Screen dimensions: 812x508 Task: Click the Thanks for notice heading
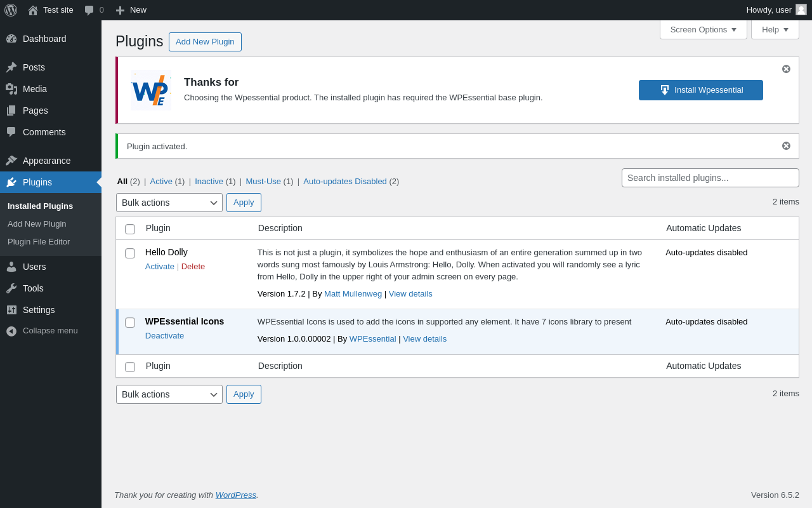click(211, 83)
